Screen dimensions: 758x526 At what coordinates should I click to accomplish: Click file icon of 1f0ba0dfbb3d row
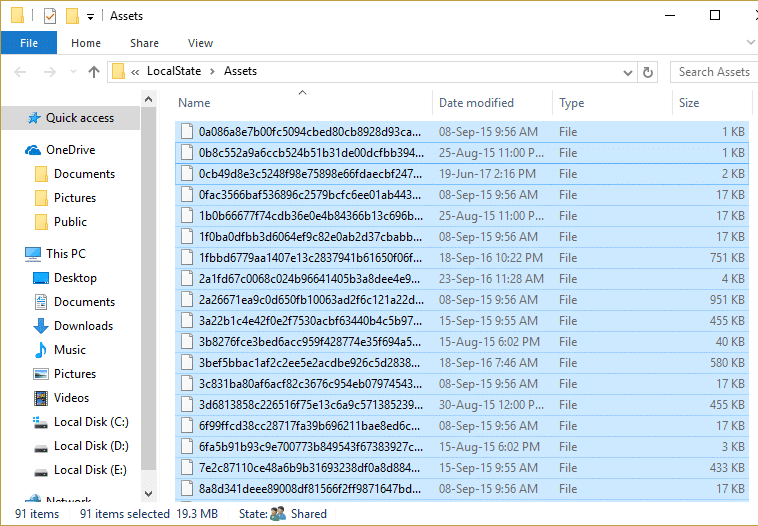pyautogui.click(x=187, y=237)
